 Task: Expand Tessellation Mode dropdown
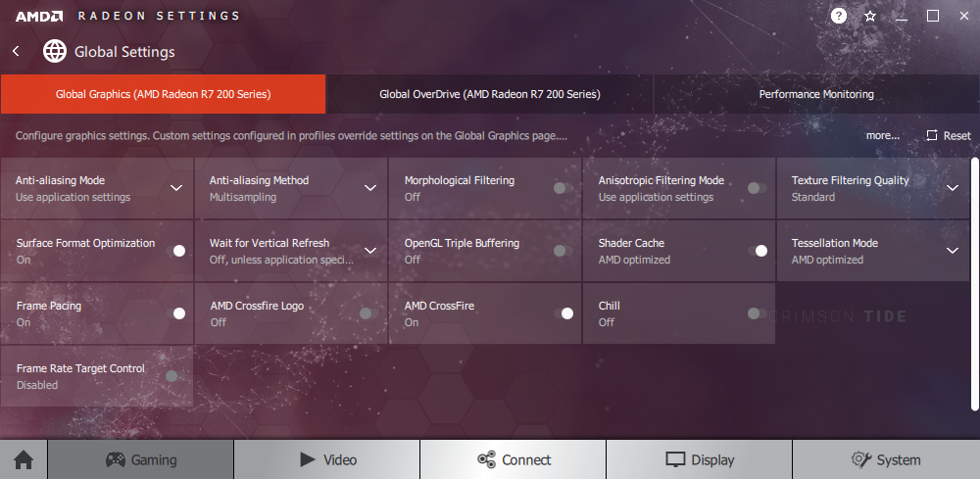(x=952, y=251)
